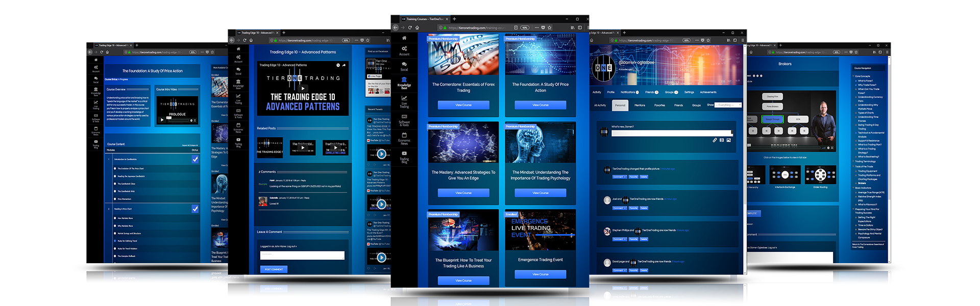Viewport: 980px width, 306px height.
Task: Expand Trading Terminology in Course Navigation
Action: point(853,162)
